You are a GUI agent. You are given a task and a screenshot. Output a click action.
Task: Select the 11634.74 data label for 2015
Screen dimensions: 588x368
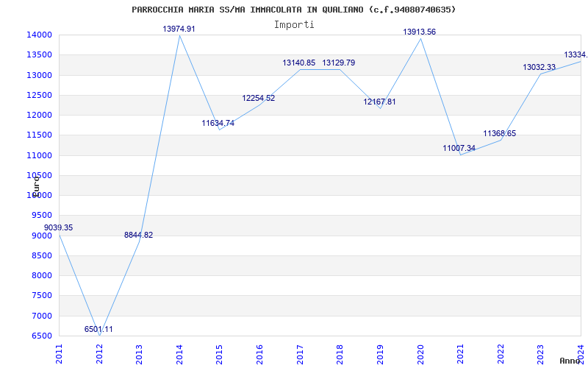(x=218, y=123)
